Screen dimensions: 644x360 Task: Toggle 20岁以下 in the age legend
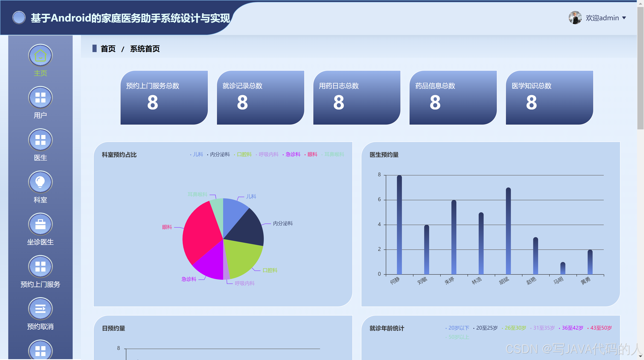click(457, 328)
